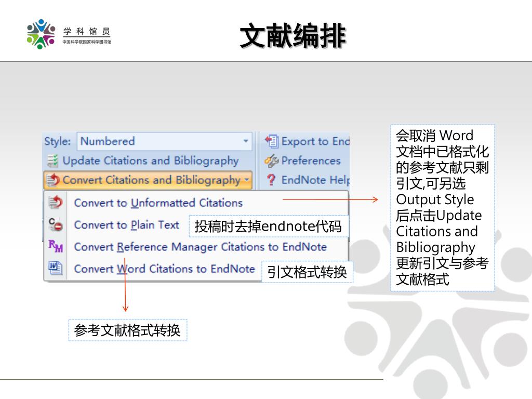Viewport: 532px width, 399px height.
Task: Open EndNote Preferences
Action: point(311,161)
